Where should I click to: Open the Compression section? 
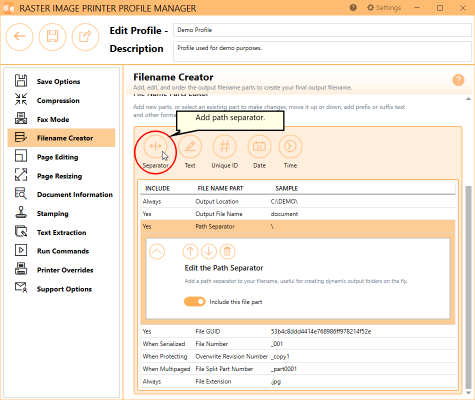coord(61,100)
